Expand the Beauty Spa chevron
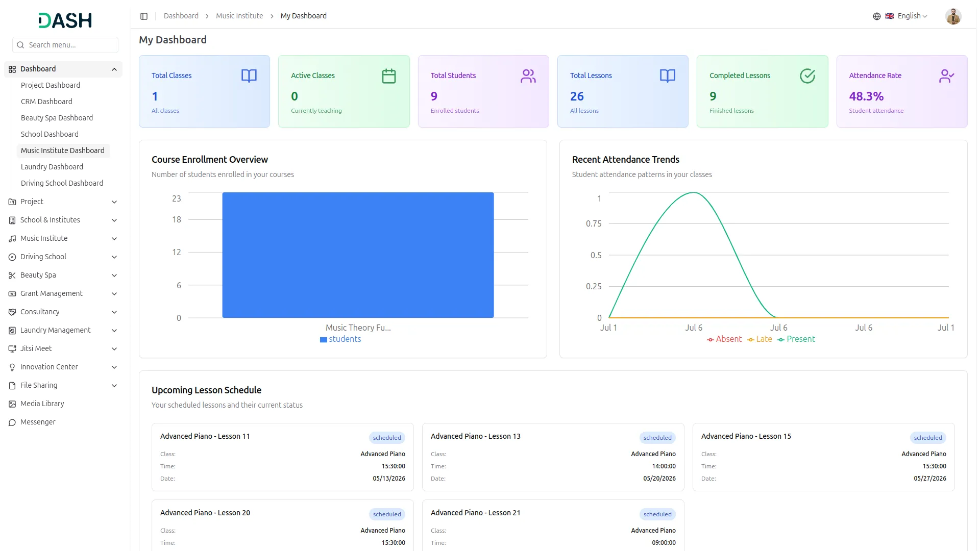Screen dimensions: 980x551 [x=114, y=275]
